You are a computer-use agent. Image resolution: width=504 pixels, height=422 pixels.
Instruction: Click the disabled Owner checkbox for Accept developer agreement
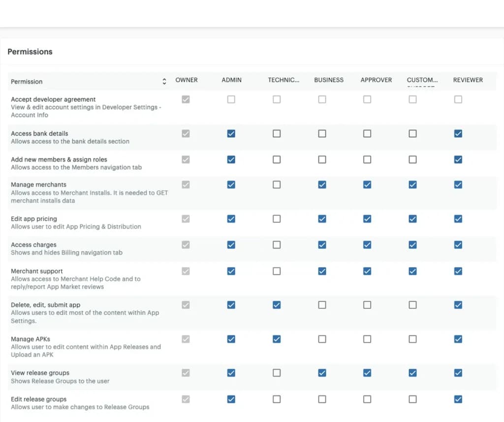[186, 99]
